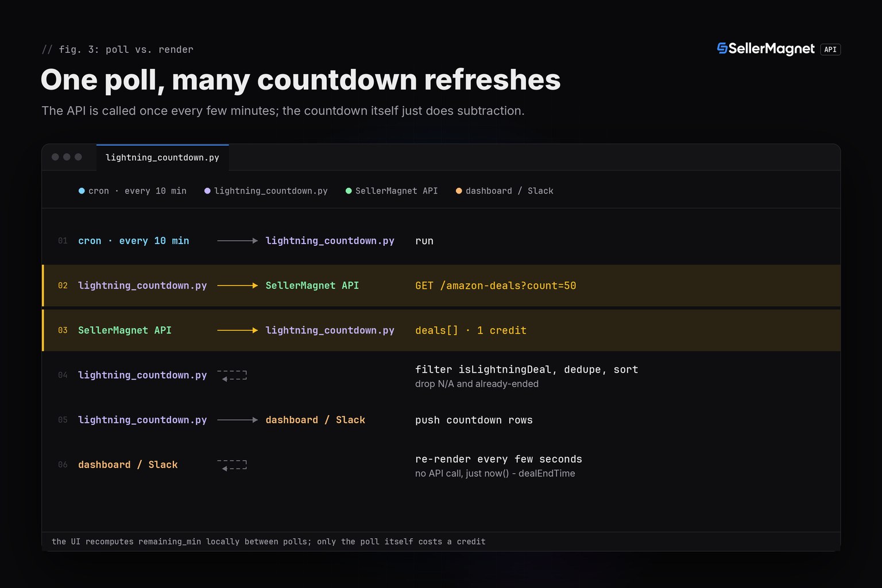This screenshot has width=882, height=588.
Task: Click the first gray window control dot
Action: [x=55, y=157]
